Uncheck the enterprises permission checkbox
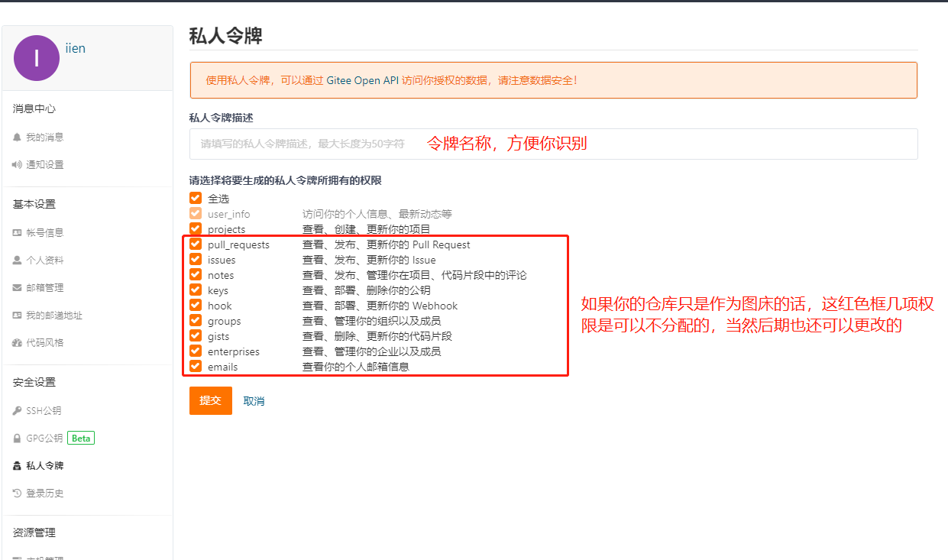 196,351
